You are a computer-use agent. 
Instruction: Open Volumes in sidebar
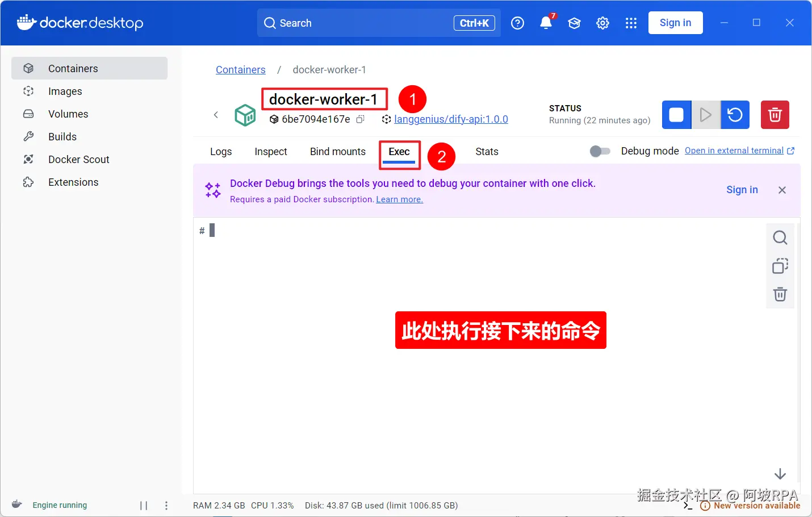(x=90, y=114)
